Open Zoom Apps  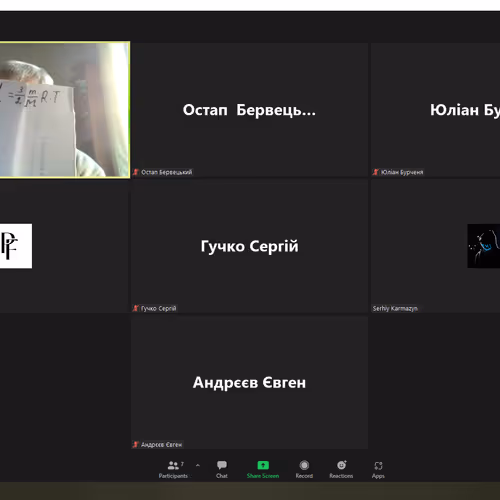pyautogui.click(x=378, y=469)
